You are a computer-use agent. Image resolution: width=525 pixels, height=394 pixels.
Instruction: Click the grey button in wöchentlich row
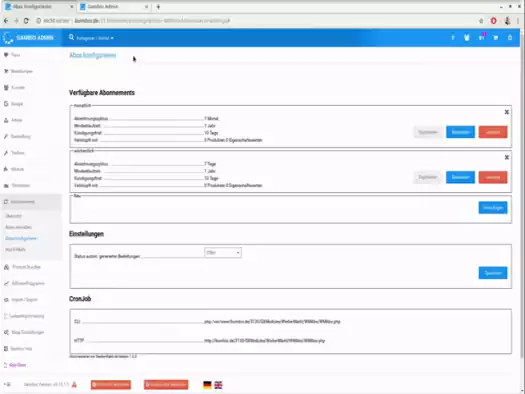[x=428, y=177]
